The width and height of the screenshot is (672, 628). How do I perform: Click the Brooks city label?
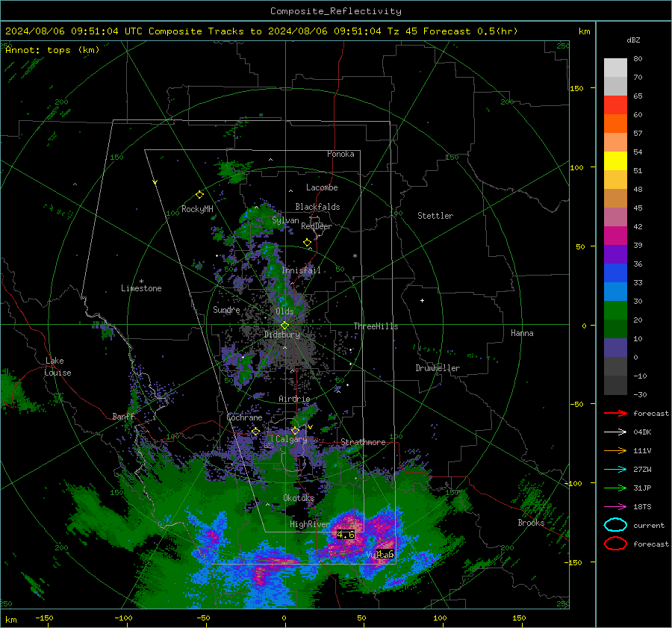531,523
